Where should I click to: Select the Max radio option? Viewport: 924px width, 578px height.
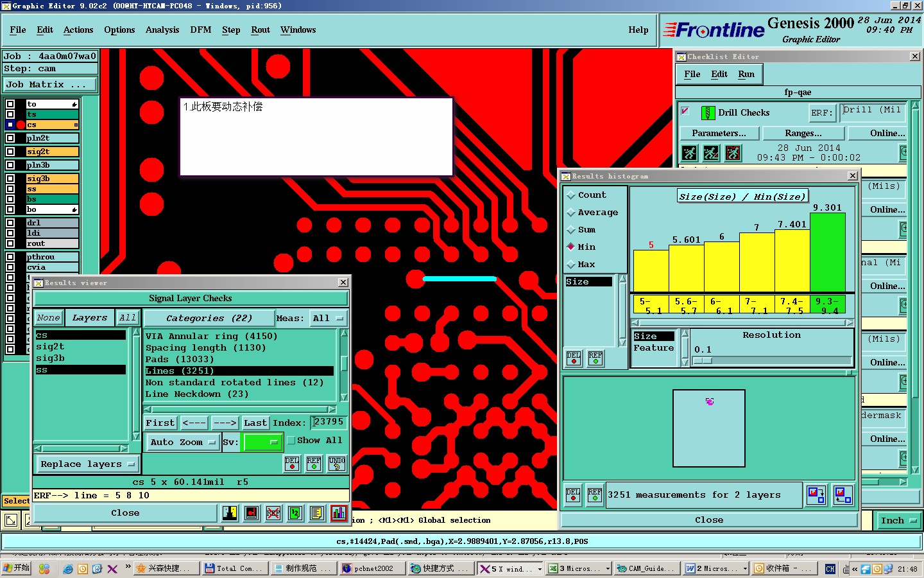[x=570, y=264]
